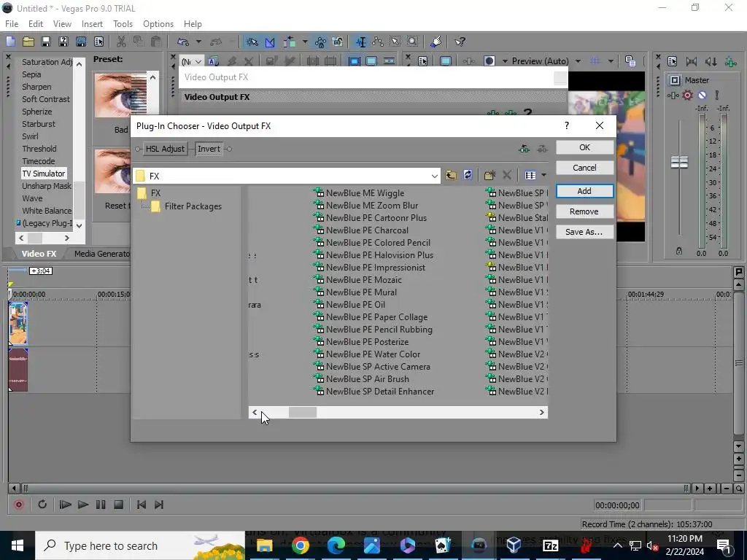
Task: Click OK in Plug-In Chooser
Action: pos(584,147)
